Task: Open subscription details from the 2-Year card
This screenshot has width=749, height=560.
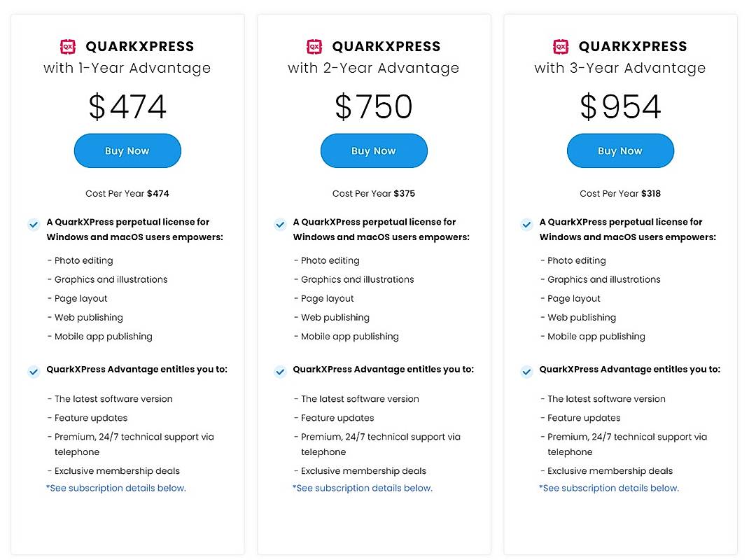Action: click(x=363, y=488)
